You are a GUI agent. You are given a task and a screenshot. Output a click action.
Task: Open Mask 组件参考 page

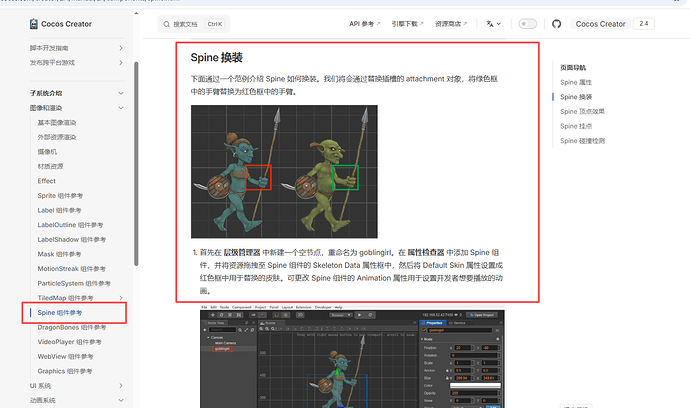click(x=59, y=254)
